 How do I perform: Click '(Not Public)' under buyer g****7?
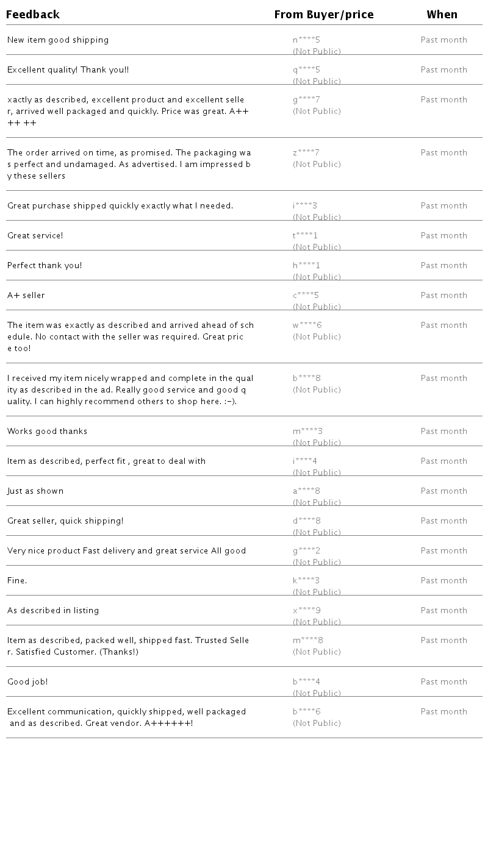pos(317,112)
